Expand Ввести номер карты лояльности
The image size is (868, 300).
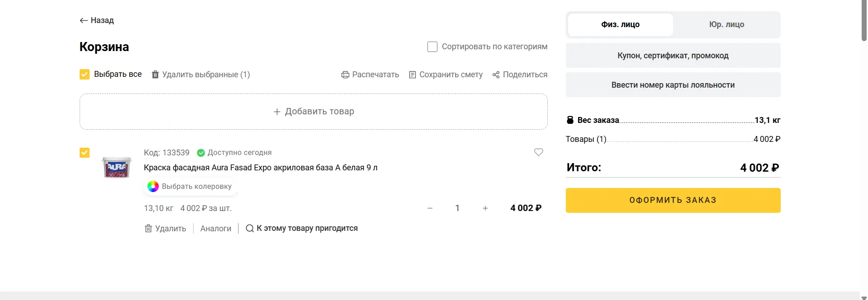pos(673,85)
